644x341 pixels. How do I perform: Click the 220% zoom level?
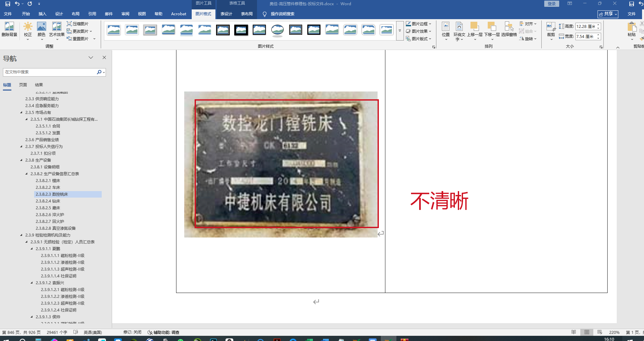(614, 332)
